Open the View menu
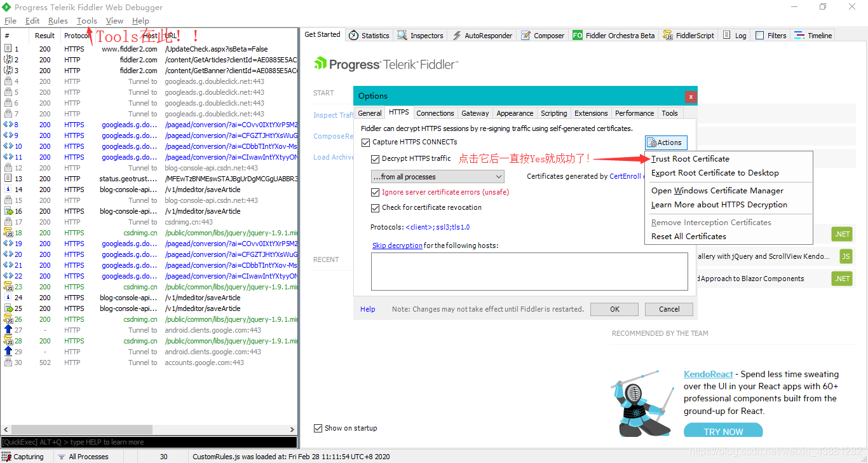Screen dimensions: 868x463 point(114,21)
